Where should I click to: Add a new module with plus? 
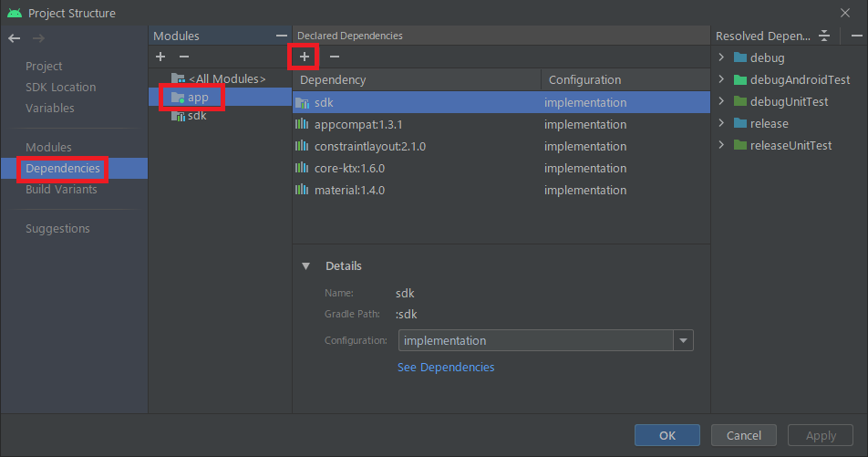click(160, 57)
